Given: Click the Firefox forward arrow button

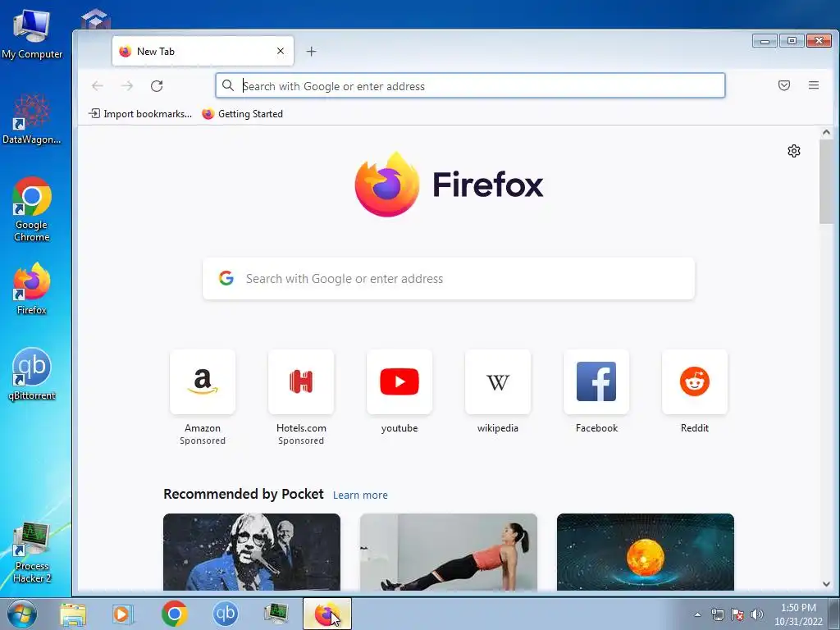Looking at the screenshot, I should tap(127, 85).
